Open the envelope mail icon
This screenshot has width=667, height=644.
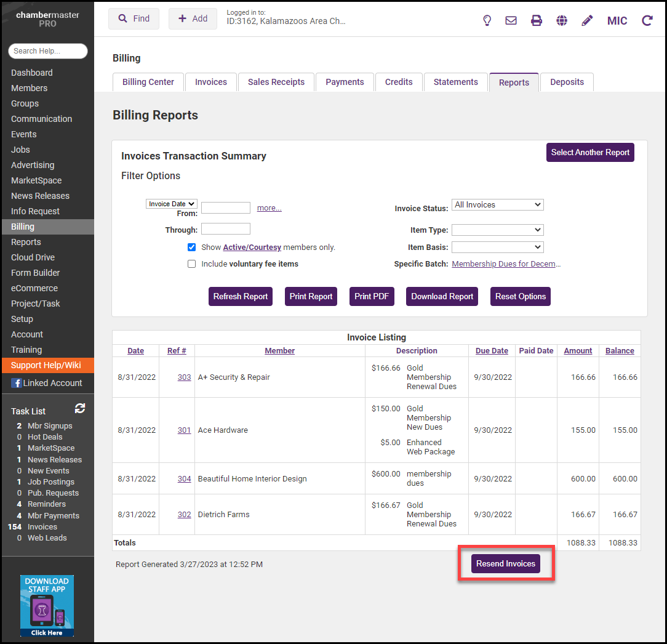click(511, 20)
